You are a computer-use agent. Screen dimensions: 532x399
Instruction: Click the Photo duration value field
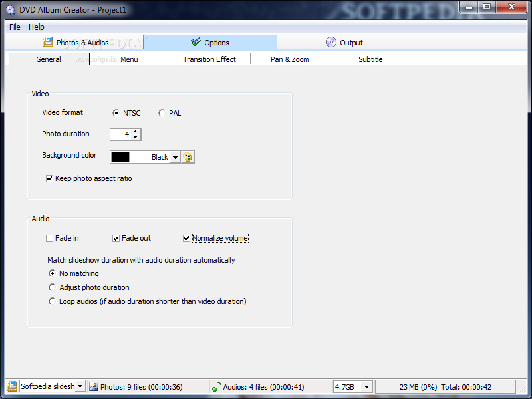point(120,134)
